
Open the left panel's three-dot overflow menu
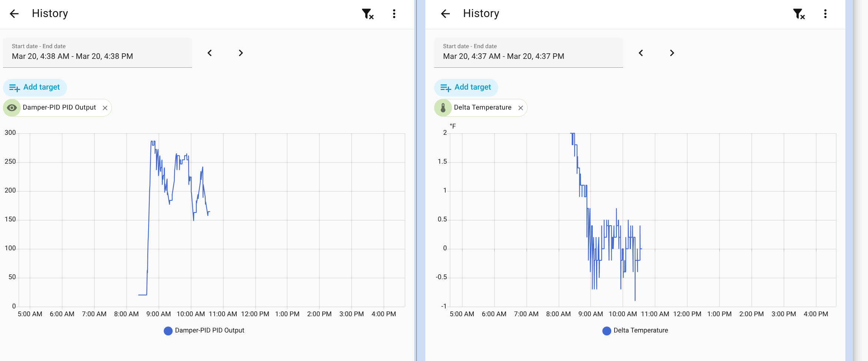(x=394, y=14)
